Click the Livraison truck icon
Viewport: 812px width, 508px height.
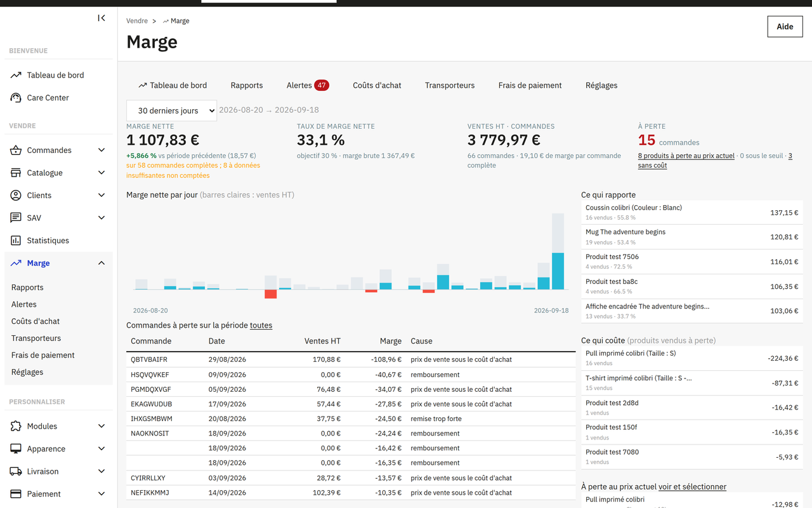tap(16, 471)
